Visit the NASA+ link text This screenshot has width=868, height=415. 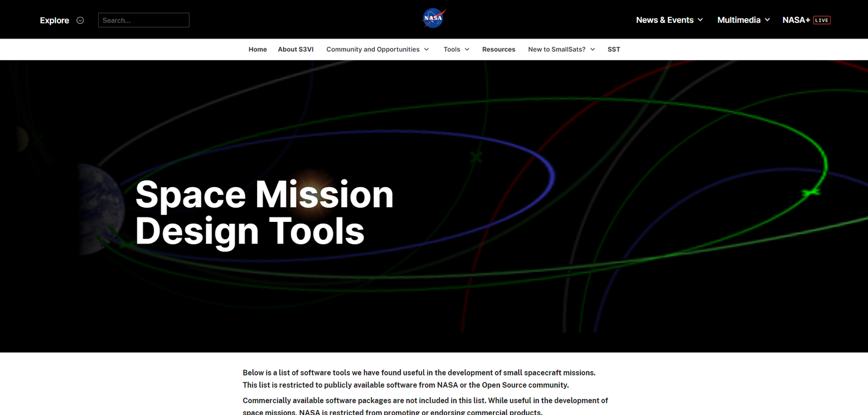click(796, 20)
